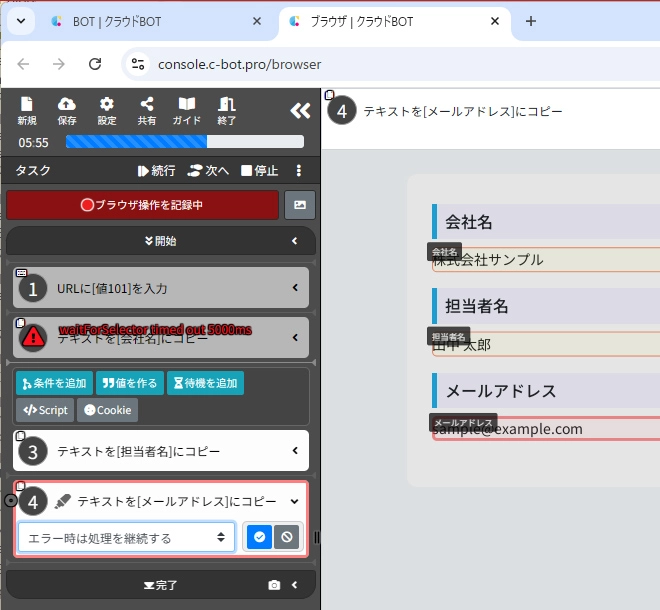Click the 条件を追加 button

(54, 383)
